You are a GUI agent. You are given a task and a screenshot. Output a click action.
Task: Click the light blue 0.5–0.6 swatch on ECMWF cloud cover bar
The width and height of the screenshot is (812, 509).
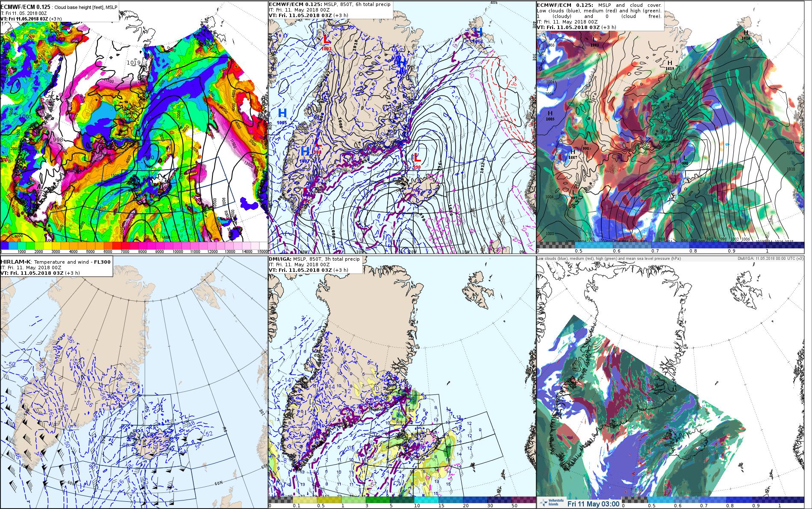point(595,245)
